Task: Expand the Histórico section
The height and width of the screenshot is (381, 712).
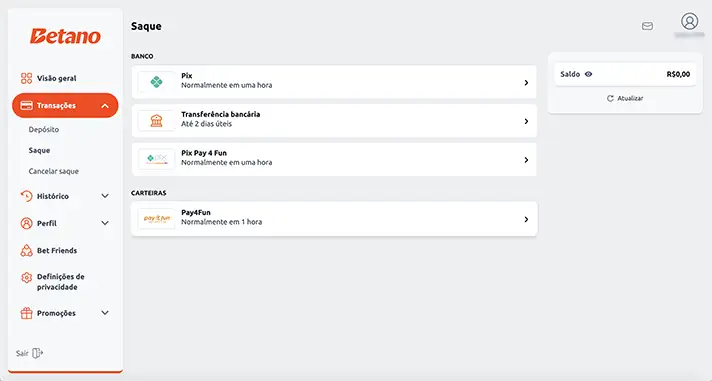Action: click(x=65, y=196)
